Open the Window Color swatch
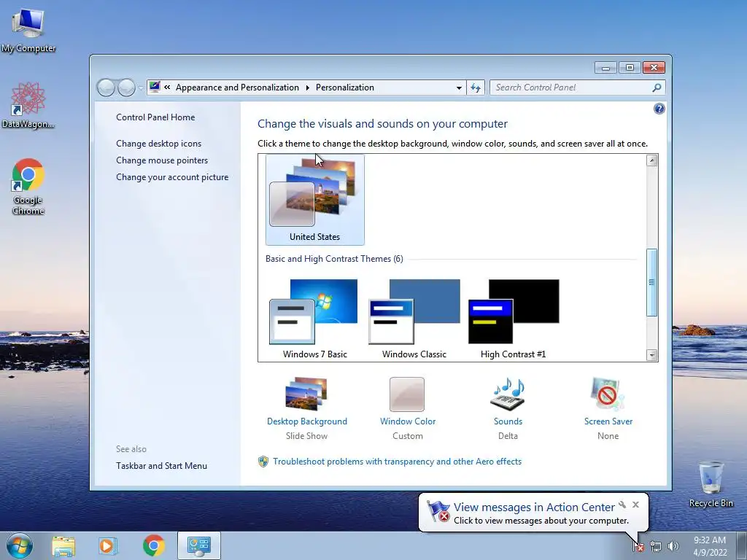 point(407,394)
